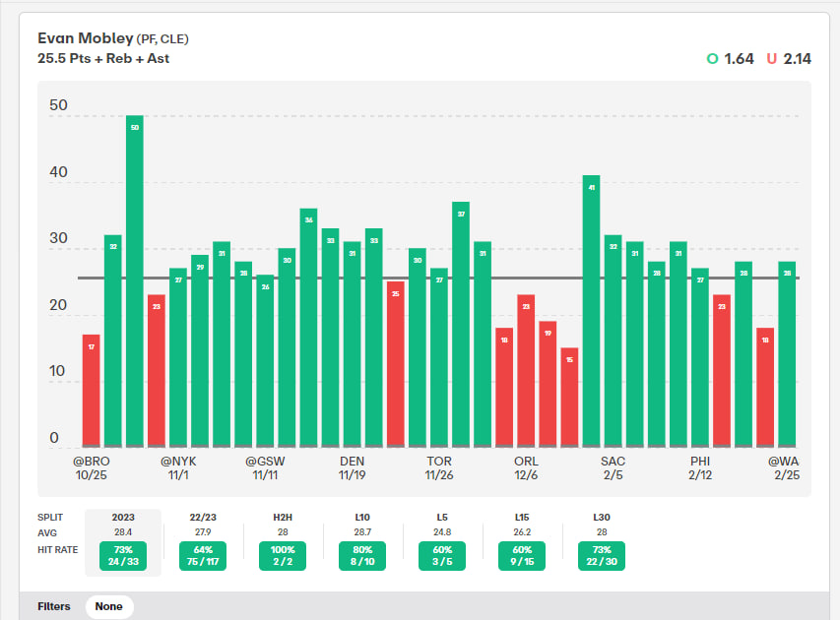Click the Evan Mobley player name

click(x=85, y=38)
